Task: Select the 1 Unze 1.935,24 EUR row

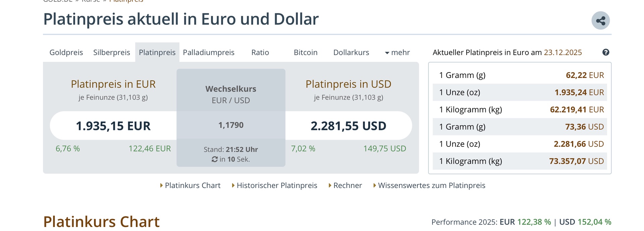Action: click(x=520, y=92)
